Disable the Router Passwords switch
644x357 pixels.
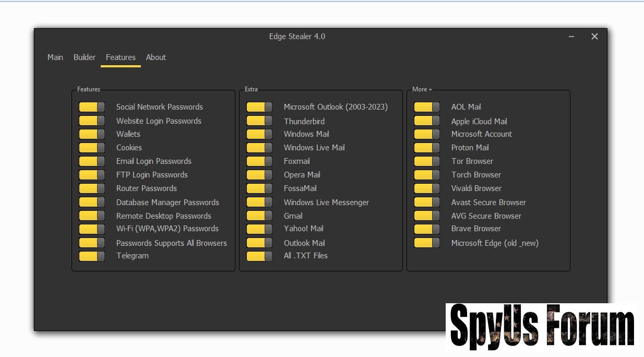point(92,188)
